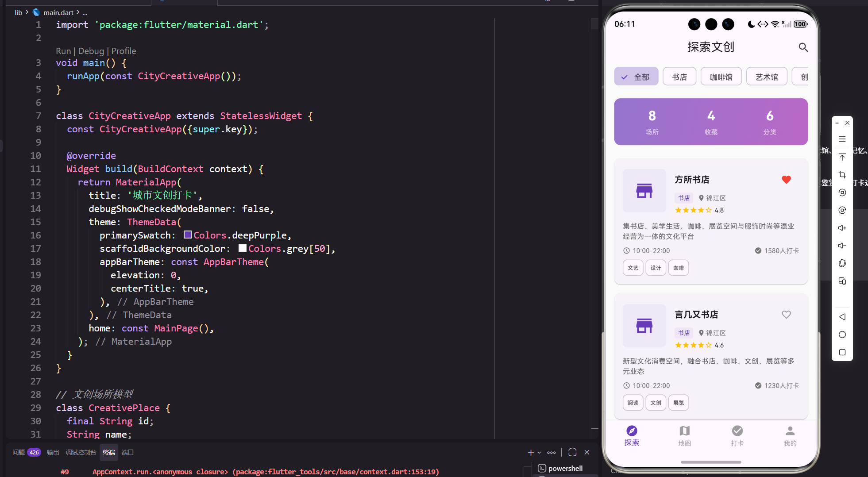The width and height of the screenshot is (868, 477).
Task: Click the 1230人打卡 check-in count
Action: [x=777, y=385]
